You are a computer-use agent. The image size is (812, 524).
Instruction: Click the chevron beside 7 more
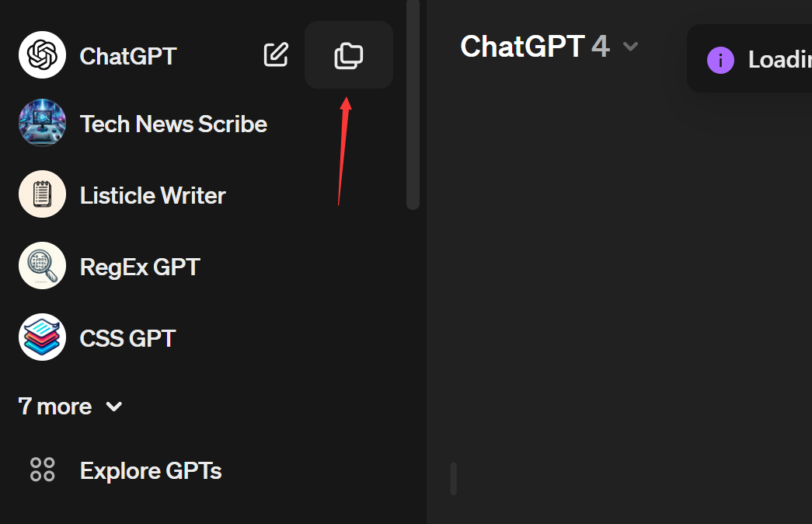pos(113,407)
